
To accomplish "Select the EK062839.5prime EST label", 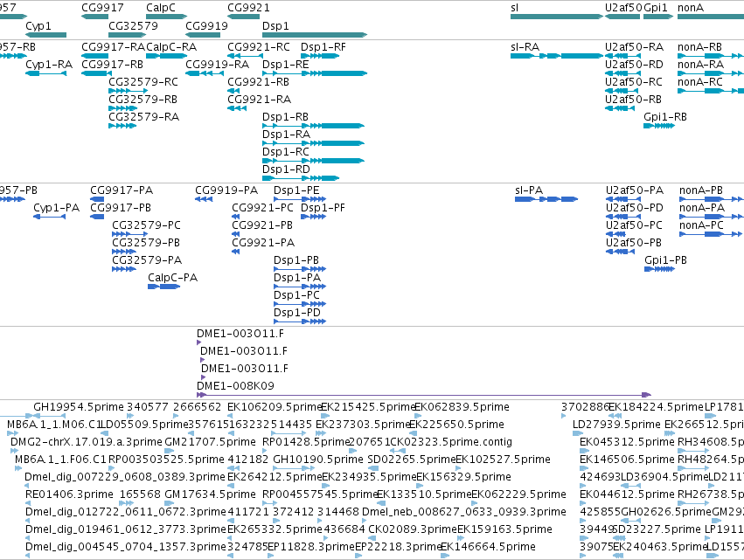I will pyautogui.click(x=462, y=407).
